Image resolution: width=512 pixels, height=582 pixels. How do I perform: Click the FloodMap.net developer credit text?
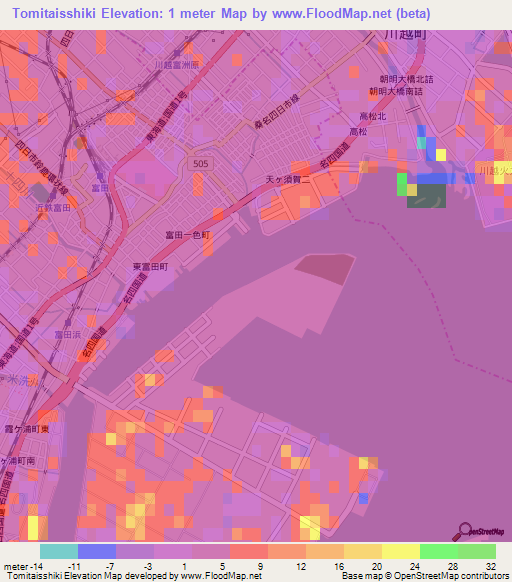click(x=134, y=576)
